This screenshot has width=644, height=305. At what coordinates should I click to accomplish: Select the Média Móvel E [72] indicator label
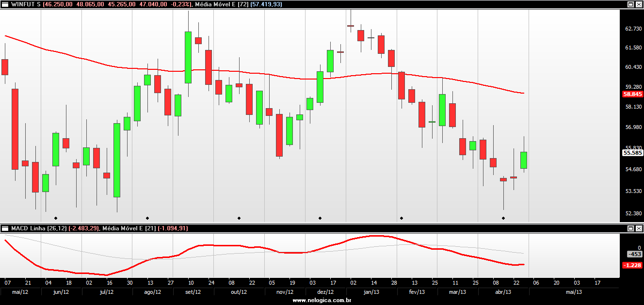click(x=221, y=4)
